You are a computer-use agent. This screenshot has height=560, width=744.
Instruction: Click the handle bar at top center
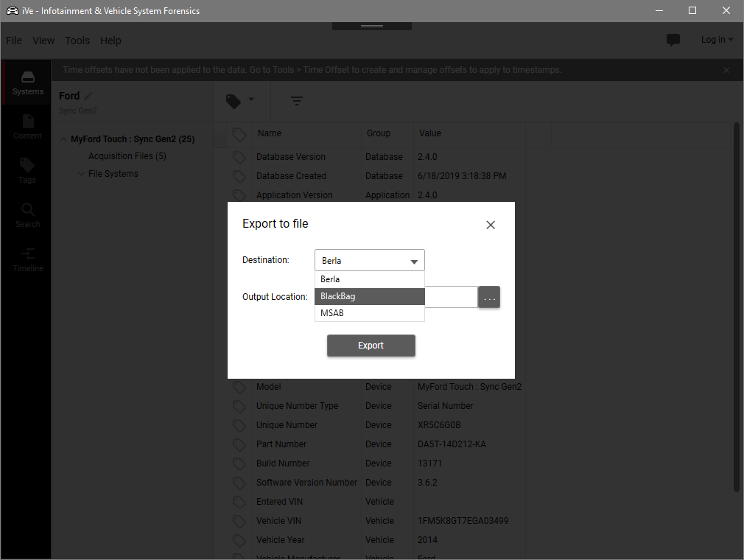coord(372,26)
